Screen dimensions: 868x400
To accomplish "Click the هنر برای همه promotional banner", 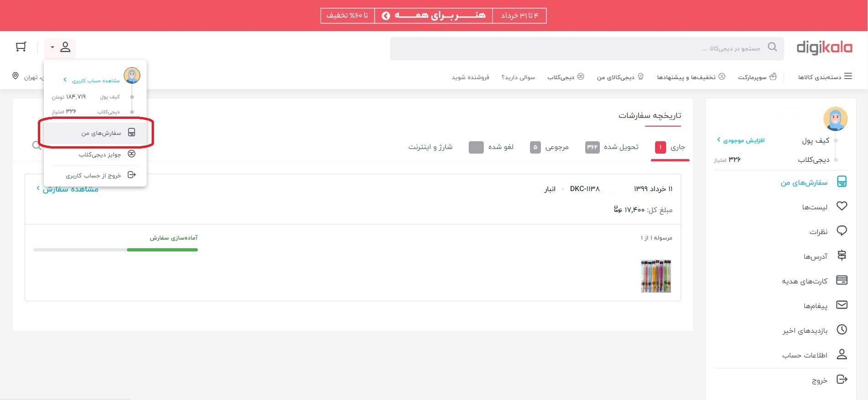I will 434,16.
